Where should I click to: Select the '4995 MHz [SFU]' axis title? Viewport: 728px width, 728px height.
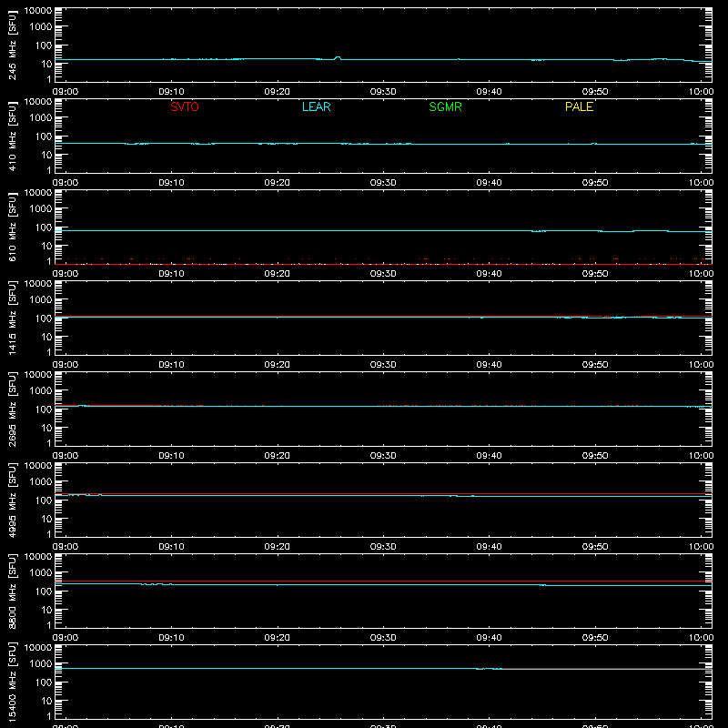coord(12,500)
